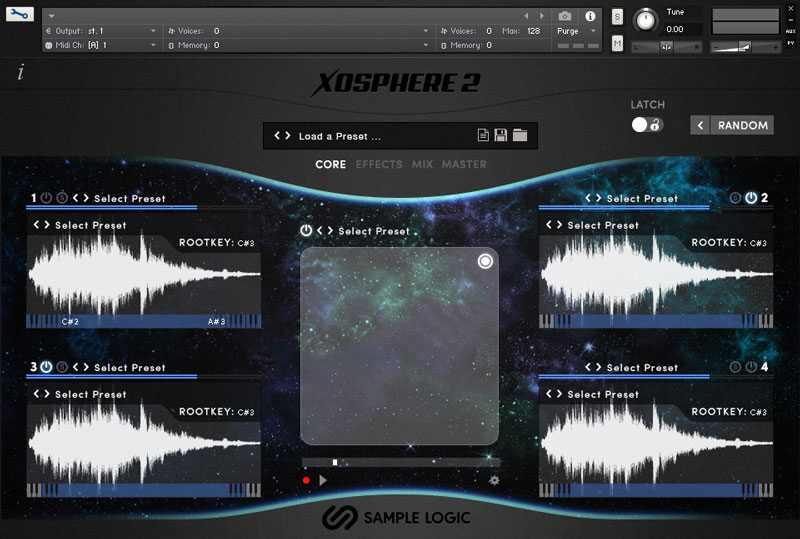Click previous arrow of core 1 sample preset
Viewport: 800px width, 539px height.
tap(37, 225)
